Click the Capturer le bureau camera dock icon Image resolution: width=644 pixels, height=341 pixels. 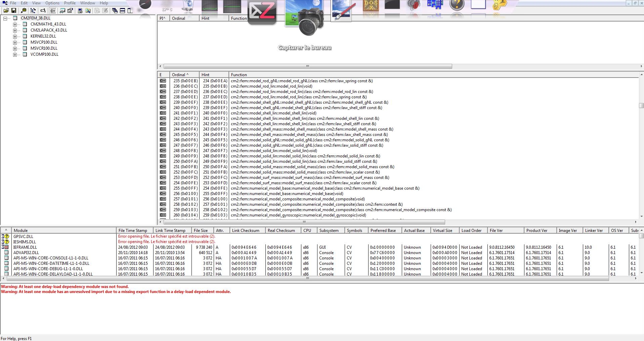[305, 17]
